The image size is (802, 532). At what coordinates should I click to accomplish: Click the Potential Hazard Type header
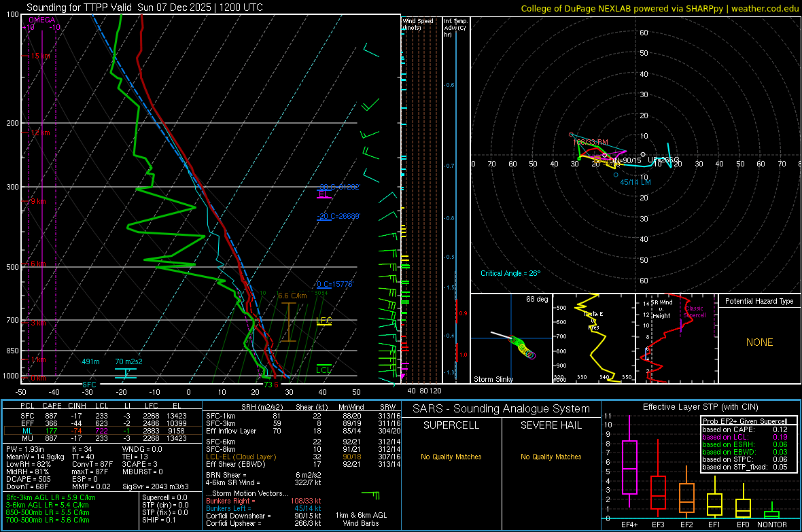[x=759, y=301]
